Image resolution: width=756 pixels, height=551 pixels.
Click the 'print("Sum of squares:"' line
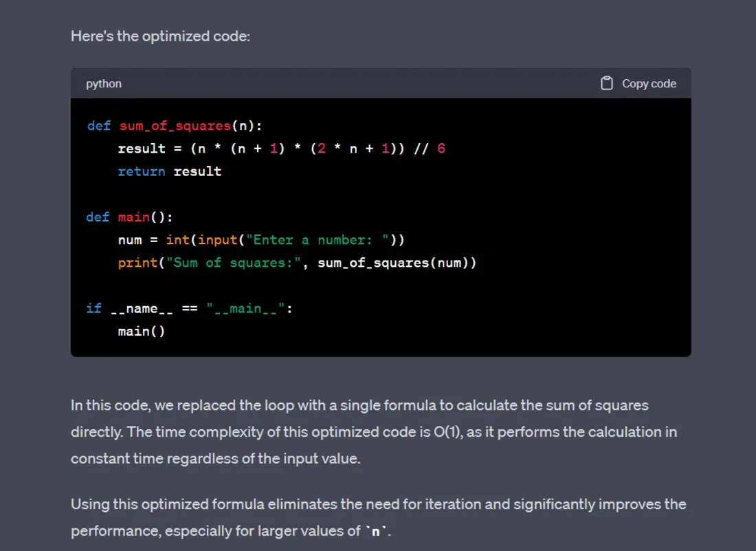[x=297, y=263]
